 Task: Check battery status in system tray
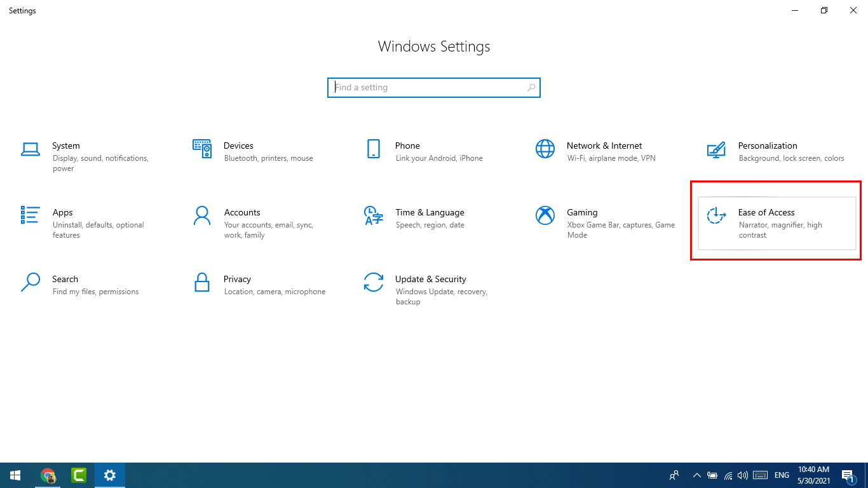712,475
